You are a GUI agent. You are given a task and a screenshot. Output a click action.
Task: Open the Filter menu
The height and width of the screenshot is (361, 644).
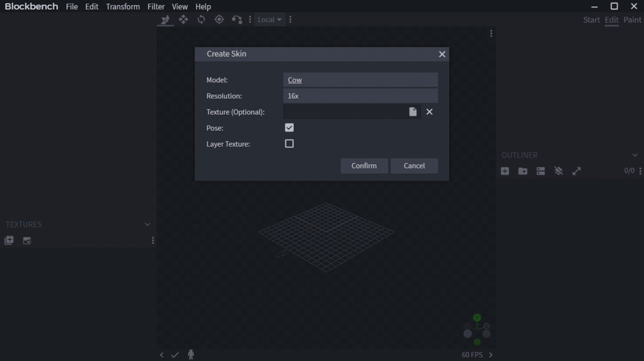[156, 6]
